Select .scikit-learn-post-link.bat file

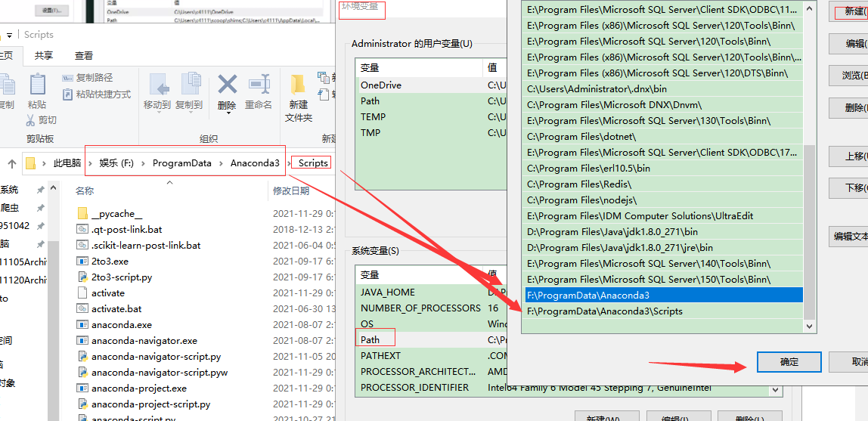146,245
